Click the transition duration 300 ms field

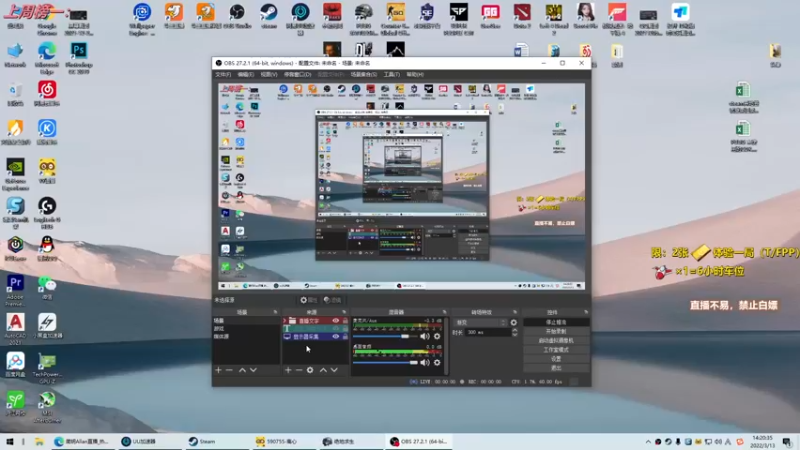point(488,332)
